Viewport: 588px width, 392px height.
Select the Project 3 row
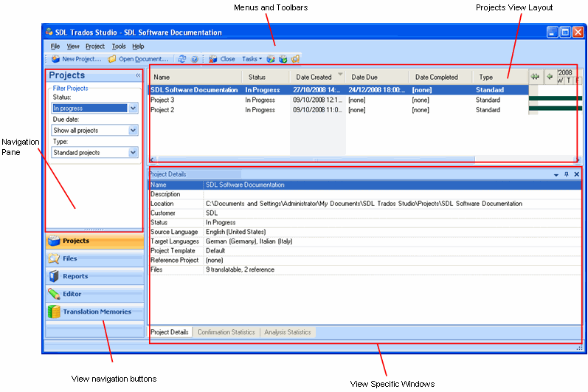coord(339,100)
